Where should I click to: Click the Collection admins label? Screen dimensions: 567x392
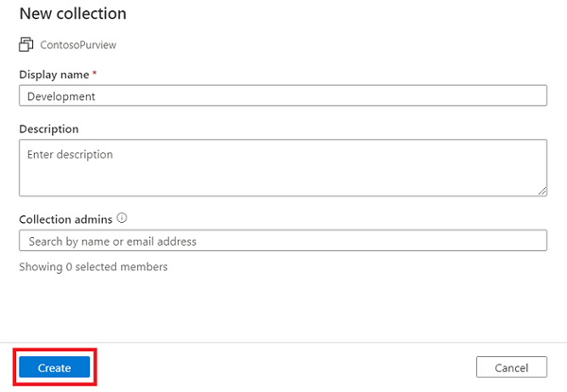coord(65,219)
